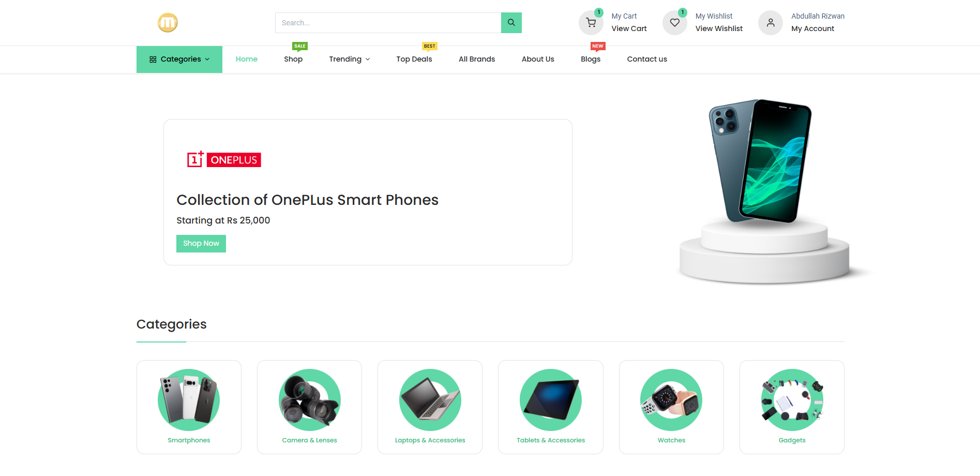Open the shopping cart icon
This screenshot has width=980, height=476.
[591, 23]
